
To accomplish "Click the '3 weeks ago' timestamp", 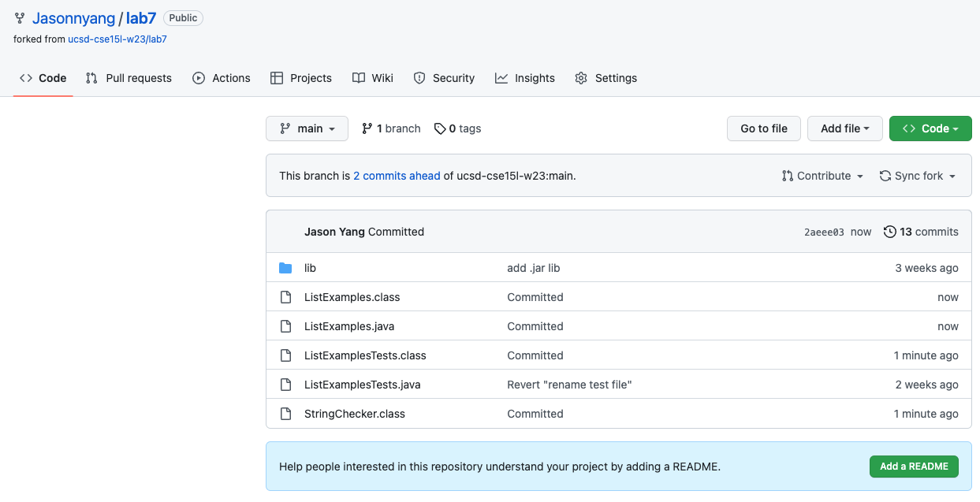I will point(926,268).
